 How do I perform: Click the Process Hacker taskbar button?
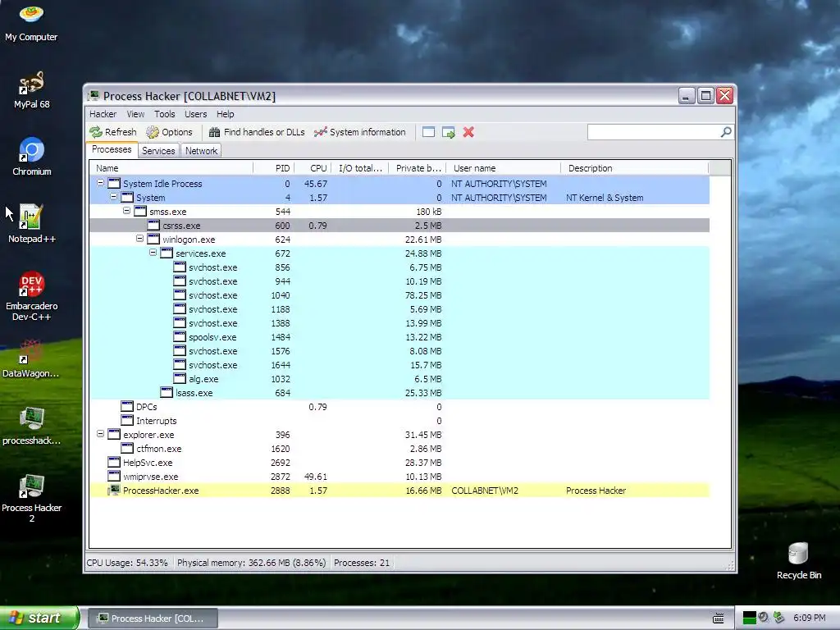coord(152,619)
